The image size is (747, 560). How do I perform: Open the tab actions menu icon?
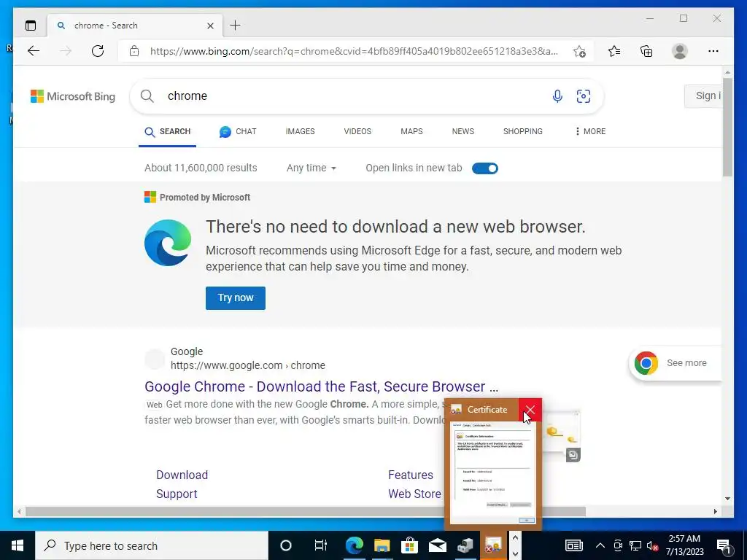31,26
